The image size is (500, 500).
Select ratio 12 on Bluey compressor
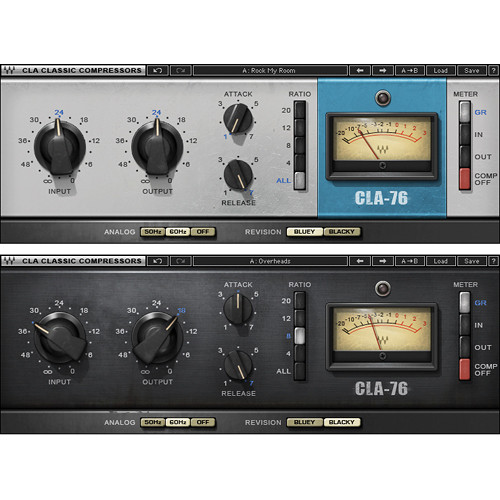point(300,128)
